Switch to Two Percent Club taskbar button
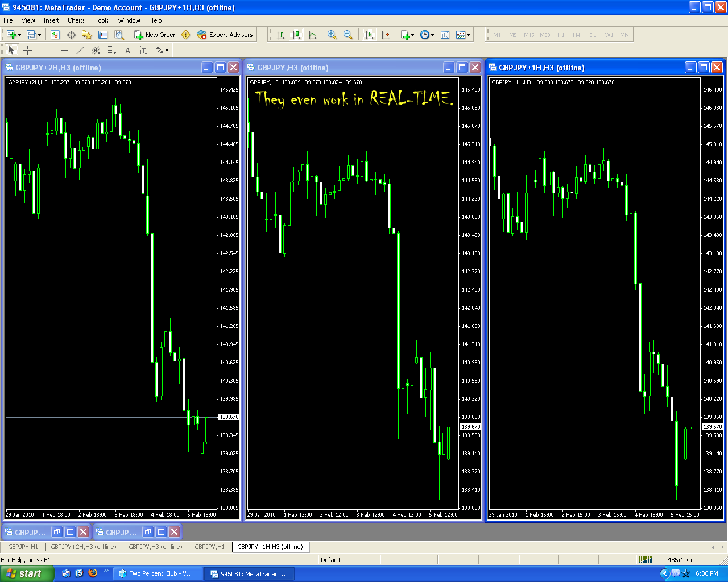 point(158,573)
